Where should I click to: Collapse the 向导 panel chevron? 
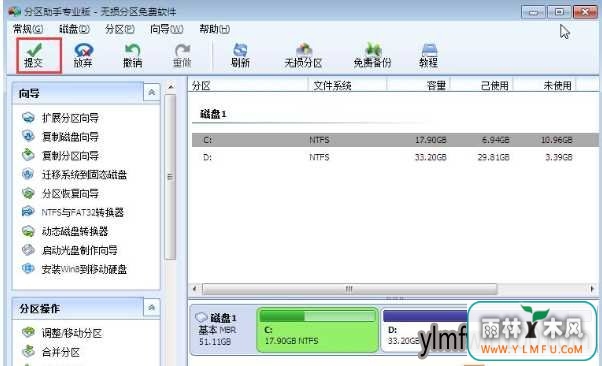pyautogui.click(x=152, y=93)
